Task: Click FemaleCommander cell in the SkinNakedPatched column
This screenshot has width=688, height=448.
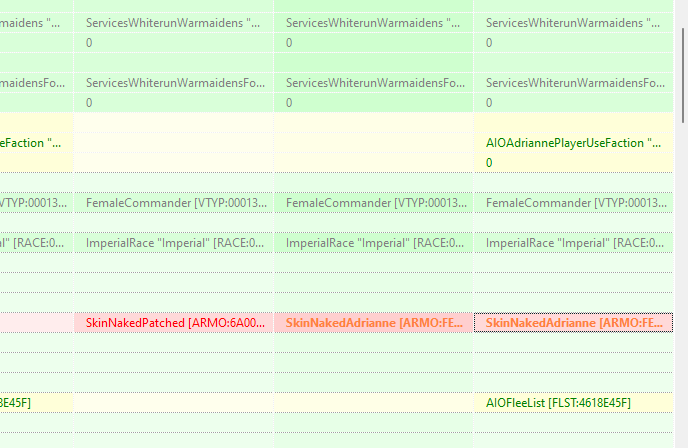Action: (x=174, y=203)
